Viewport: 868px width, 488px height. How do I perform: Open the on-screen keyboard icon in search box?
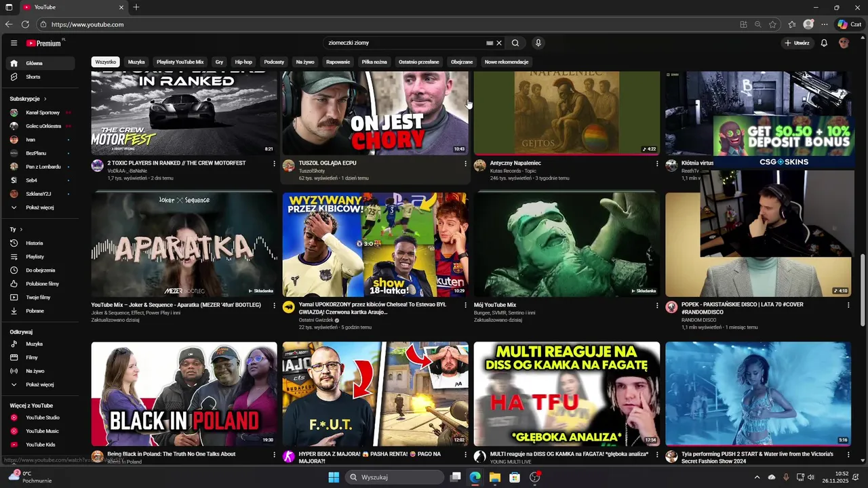tap(490, 43)
